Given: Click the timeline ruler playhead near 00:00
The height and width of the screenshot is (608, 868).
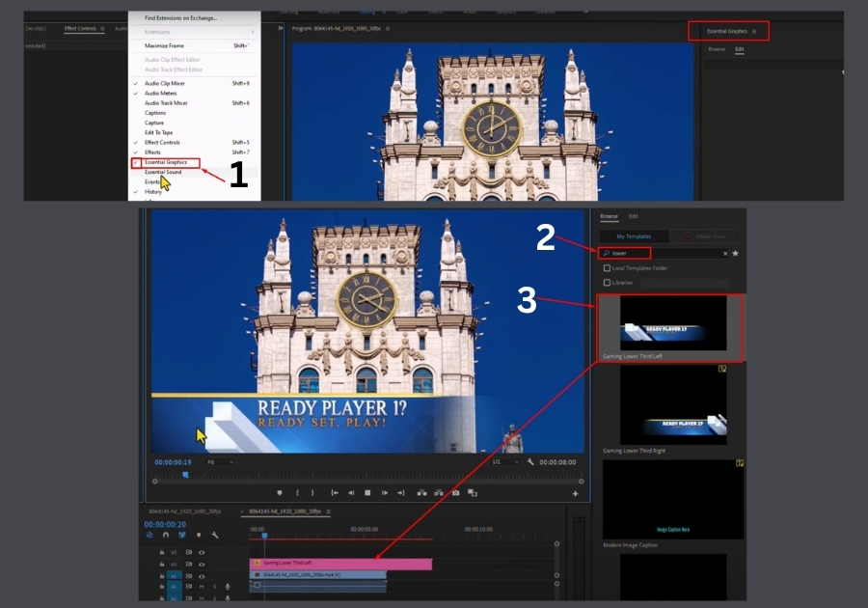Looking at the screenshot, I should pyautogui.click(x=264, y=536).
